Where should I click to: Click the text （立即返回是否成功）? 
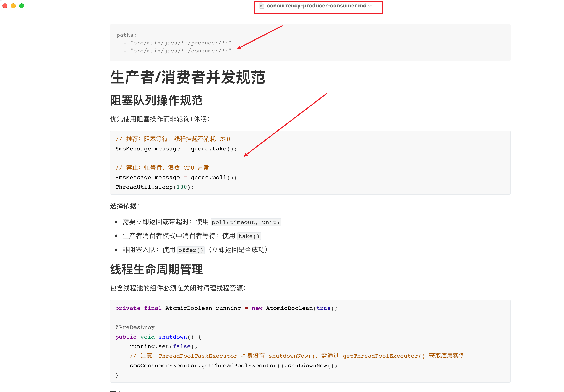238,250
